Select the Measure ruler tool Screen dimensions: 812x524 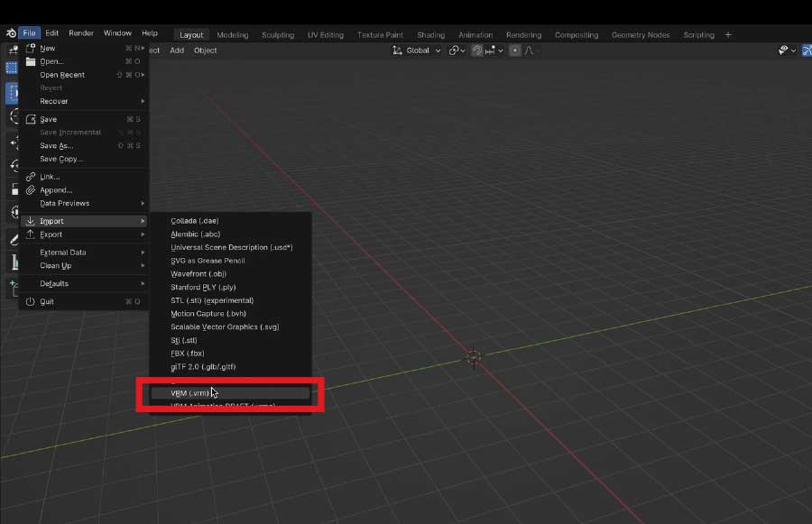pyautogui.click(x=14, y=262)
